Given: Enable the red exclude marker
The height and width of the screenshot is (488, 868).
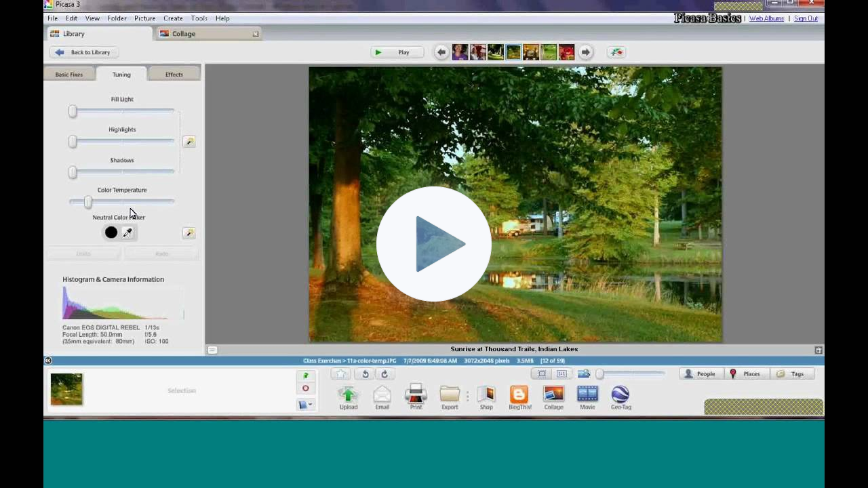Looking at the screenshot, I should [x=305, y=388].
